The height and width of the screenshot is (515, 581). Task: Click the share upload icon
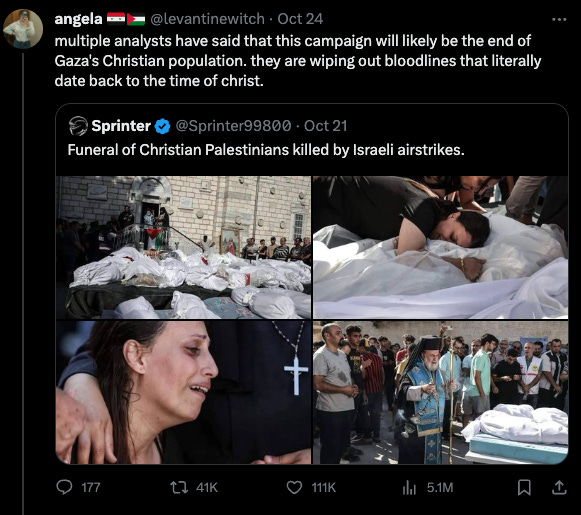[x=559, y=487]
